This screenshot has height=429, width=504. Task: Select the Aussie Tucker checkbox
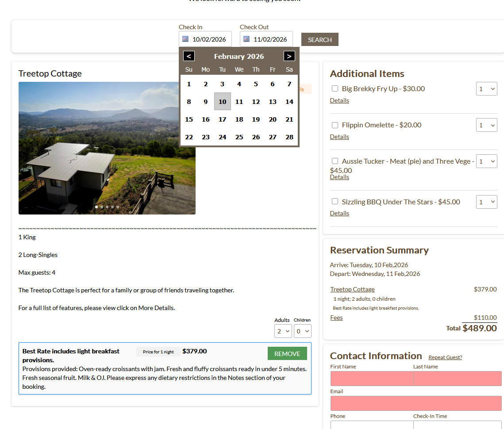point(335,161)
